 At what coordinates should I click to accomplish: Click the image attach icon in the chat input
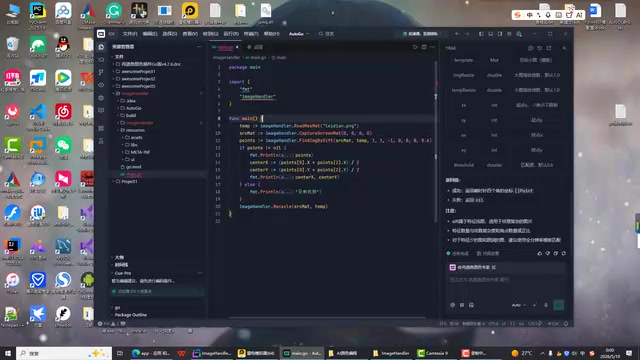[471, 305]
